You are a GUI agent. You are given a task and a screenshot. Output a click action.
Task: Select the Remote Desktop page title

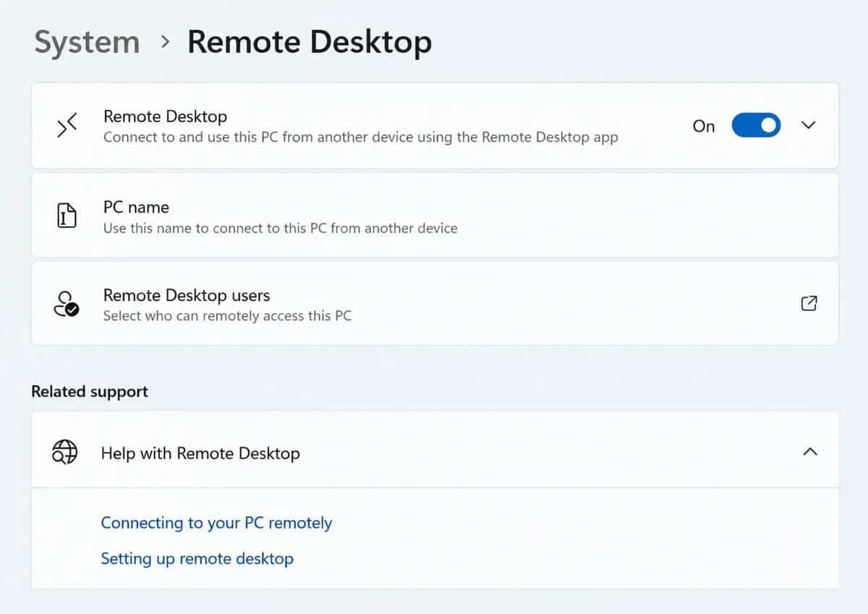tap(310, 41)
